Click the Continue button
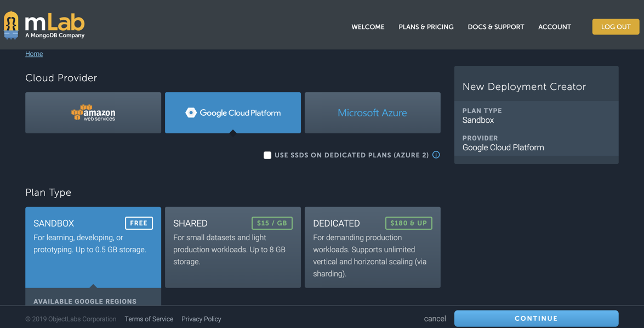The height and width of the screenshot is (328, 644). click(x=535, y=318)
